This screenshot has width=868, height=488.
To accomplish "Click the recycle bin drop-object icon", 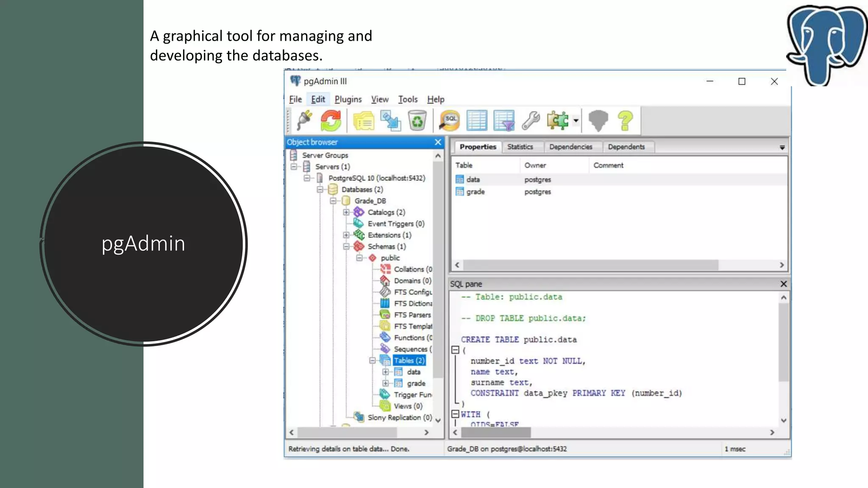I will click(x=417, y=120).
